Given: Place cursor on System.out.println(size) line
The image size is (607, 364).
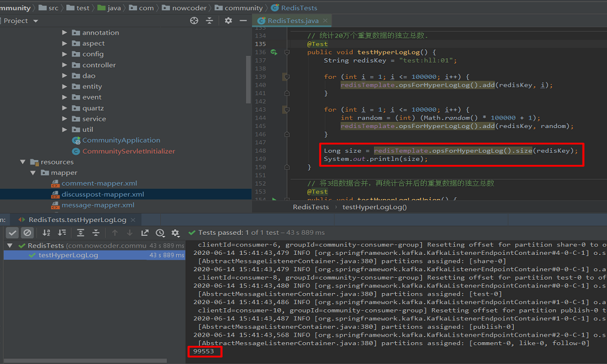Looking at the screenshot, I should pos(376,159).
